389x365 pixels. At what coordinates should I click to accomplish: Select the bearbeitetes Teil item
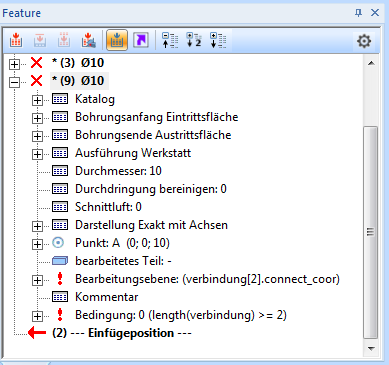click(x=123, y=261)
